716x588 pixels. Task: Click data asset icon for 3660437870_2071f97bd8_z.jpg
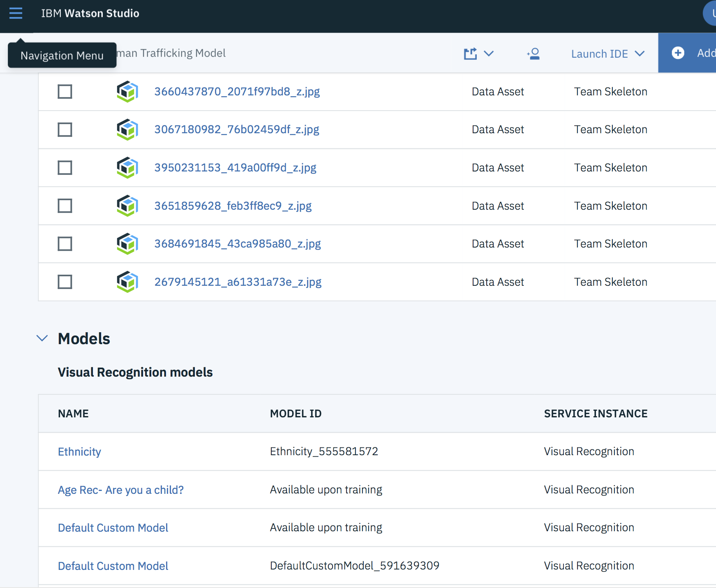pos(127,91)
